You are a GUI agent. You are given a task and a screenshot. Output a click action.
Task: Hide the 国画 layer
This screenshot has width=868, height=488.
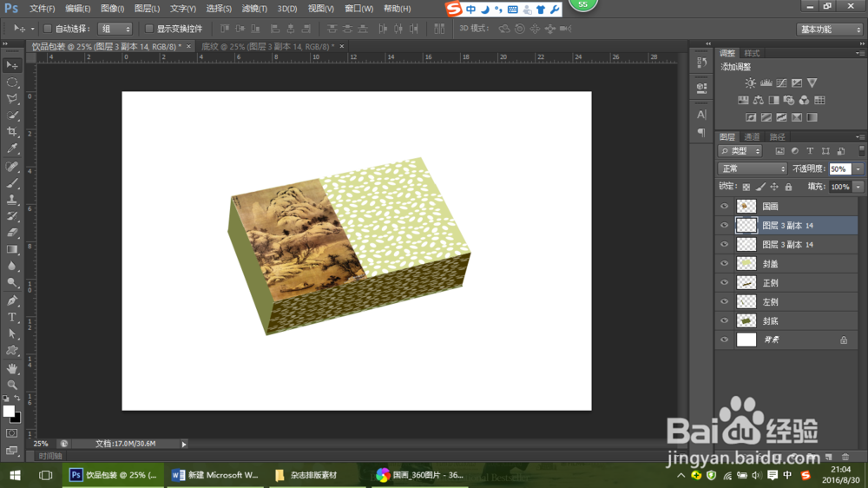(724, 206)
